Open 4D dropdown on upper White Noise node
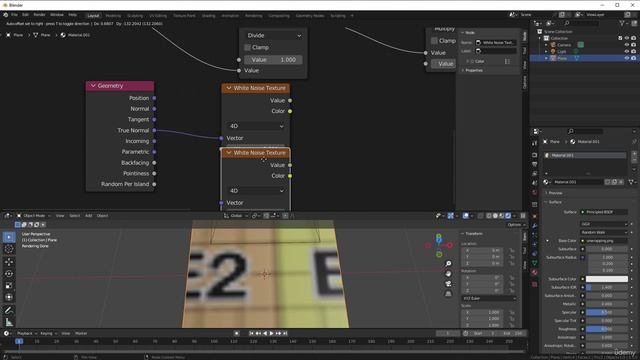The width and height of the screenshot is (640, 360). [256, 126]
